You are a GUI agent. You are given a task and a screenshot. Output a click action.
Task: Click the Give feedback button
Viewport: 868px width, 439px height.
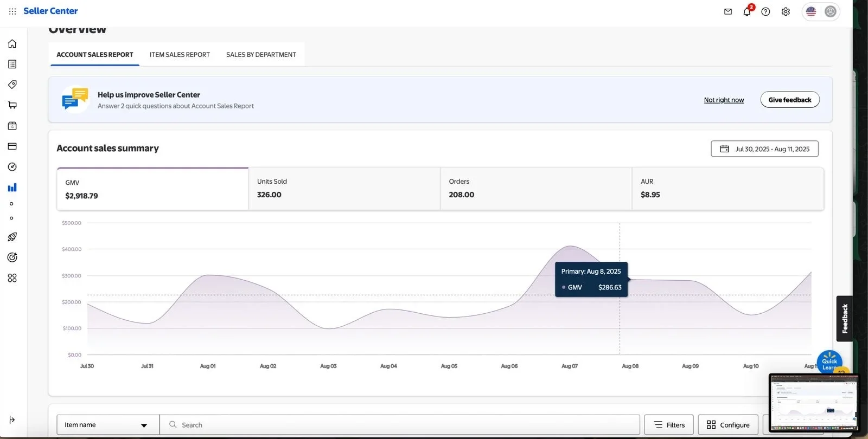pyautogui.click(x=789, y=100)
